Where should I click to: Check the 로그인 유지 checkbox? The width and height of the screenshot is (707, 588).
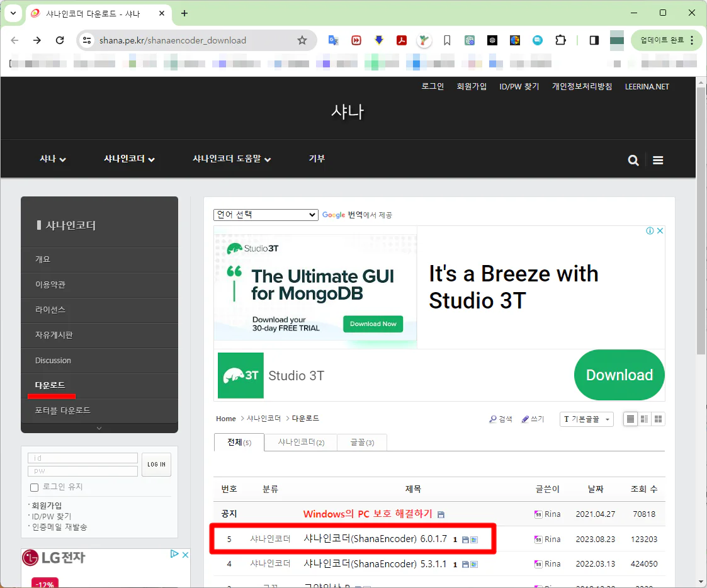tap(34, 487)
